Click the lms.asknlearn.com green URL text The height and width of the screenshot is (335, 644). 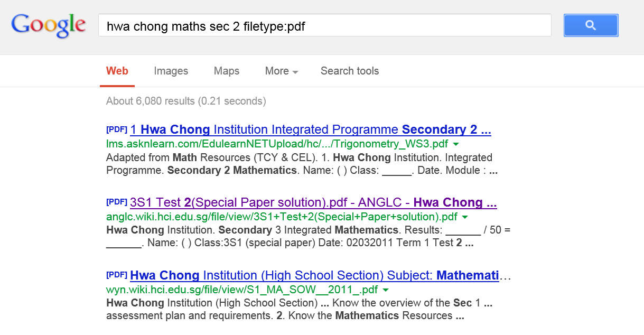tap(277, 144)
